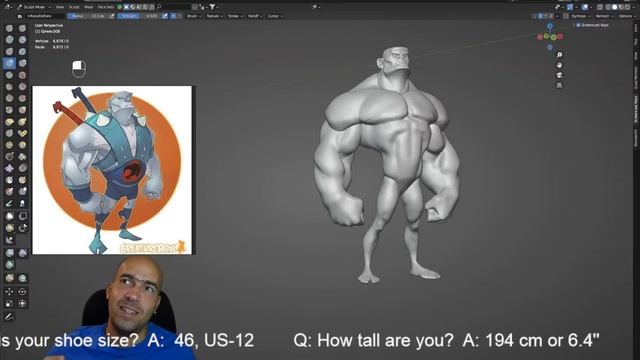640x360 pixels.
Task: Open the View menu
Action: [60, 7]
